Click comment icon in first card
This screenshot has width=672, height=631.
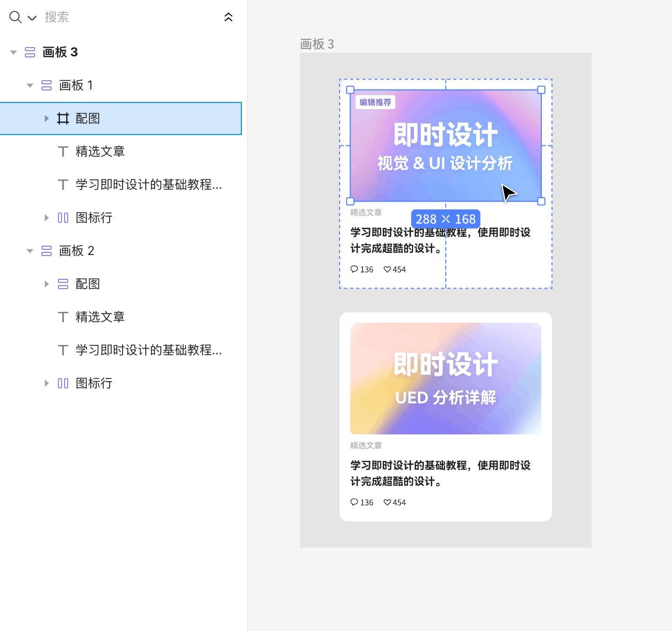(354, 269)
